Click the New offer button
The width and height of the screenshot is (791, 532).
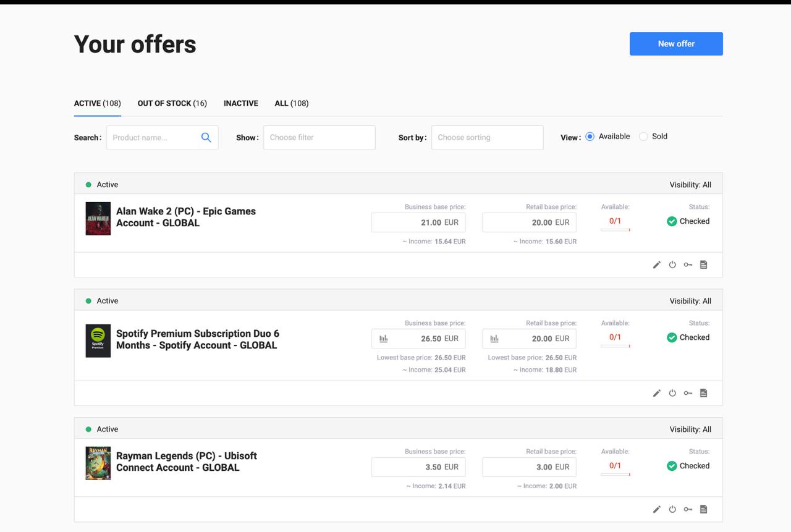pos(676,44)
